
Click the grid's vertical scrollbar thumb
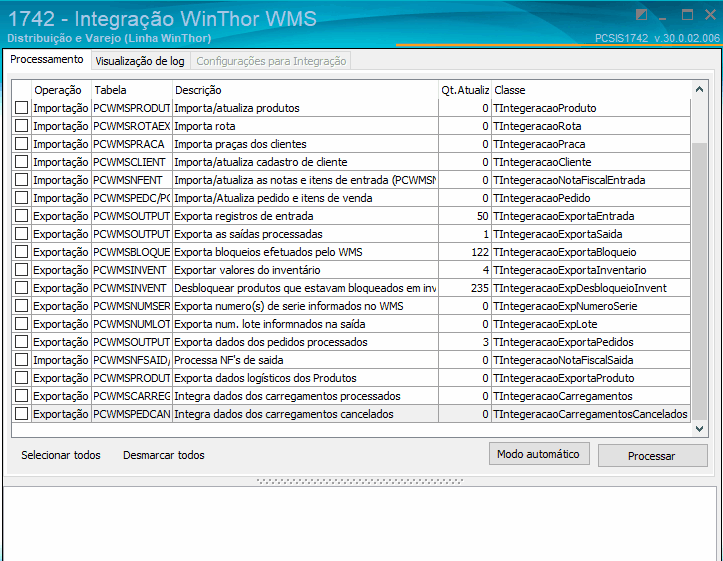(x=699, y=281)
